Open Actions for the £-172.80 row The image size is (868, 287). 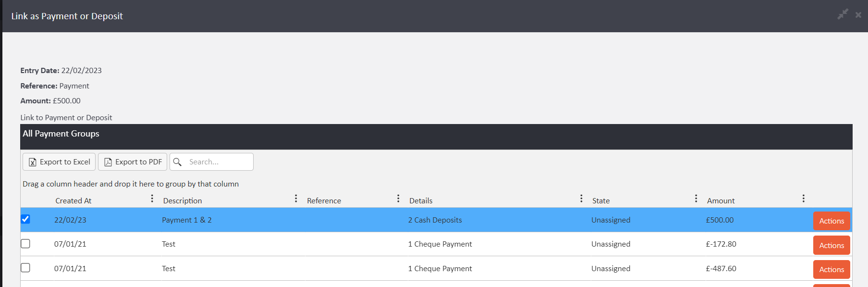pos(831,245)
